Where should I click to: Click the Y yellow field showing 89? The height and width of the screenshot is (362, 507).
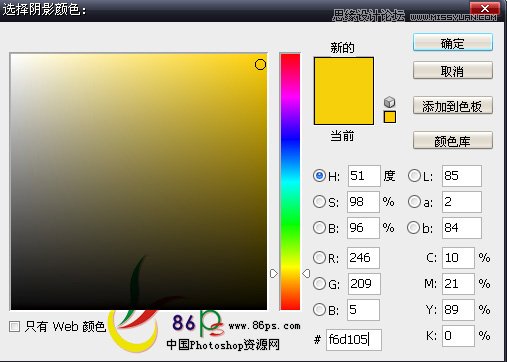(458, 310)
